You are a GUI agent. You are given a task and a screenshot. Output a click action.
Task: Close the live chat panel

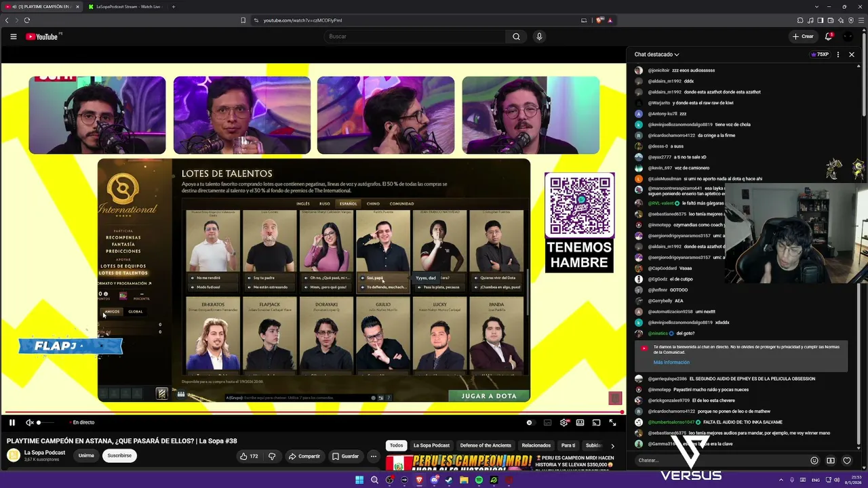tap(852, 54)
